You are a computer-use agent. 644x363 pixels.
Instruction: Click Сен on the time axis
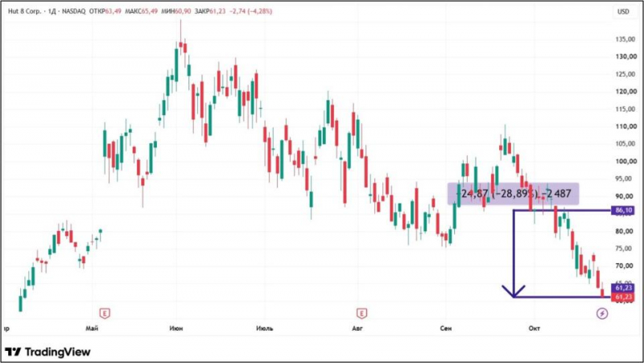tap(446, 328)
